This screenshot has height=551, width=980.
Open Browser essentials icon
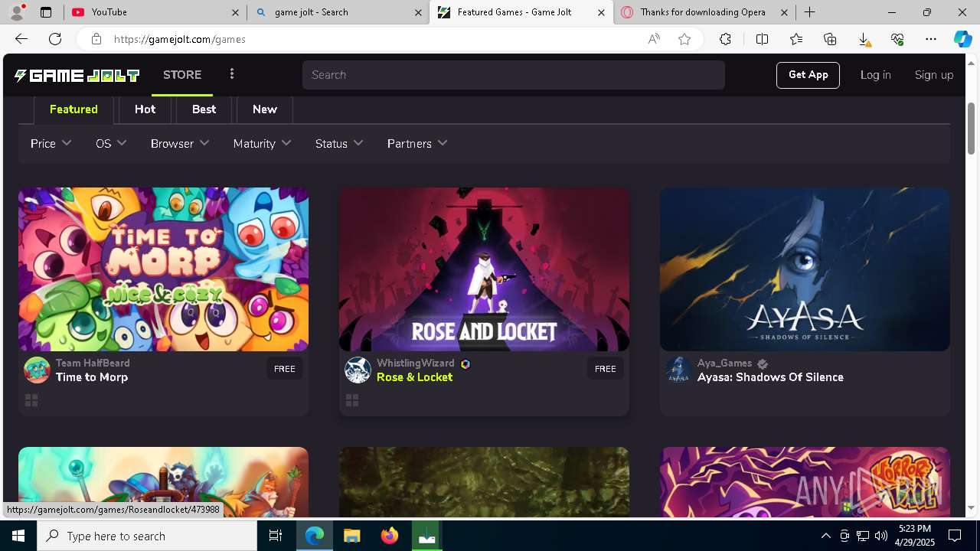coord(897,39)
